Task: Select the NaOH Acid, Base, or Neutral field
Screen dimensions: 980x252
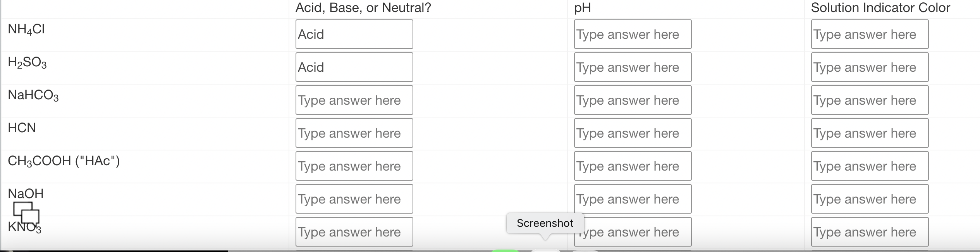Action: [354, 199]
